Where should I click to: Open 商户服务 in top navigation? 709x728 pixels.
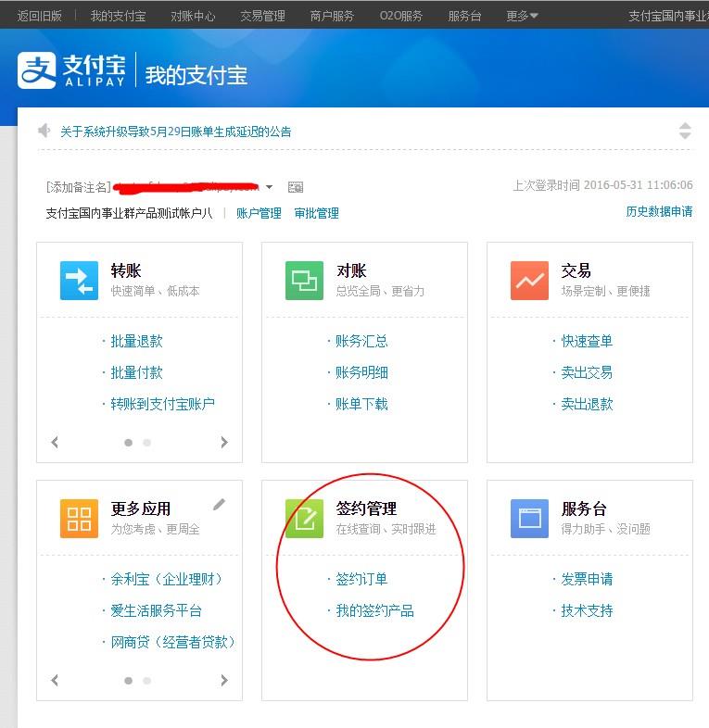tap(332, 16)
